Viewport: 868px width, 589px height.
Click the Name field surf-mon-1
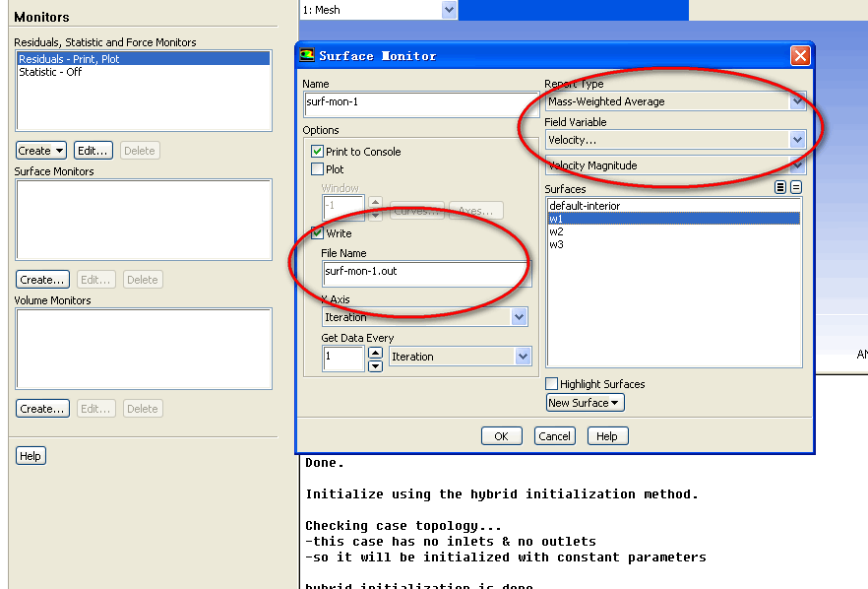click(421, 104)
